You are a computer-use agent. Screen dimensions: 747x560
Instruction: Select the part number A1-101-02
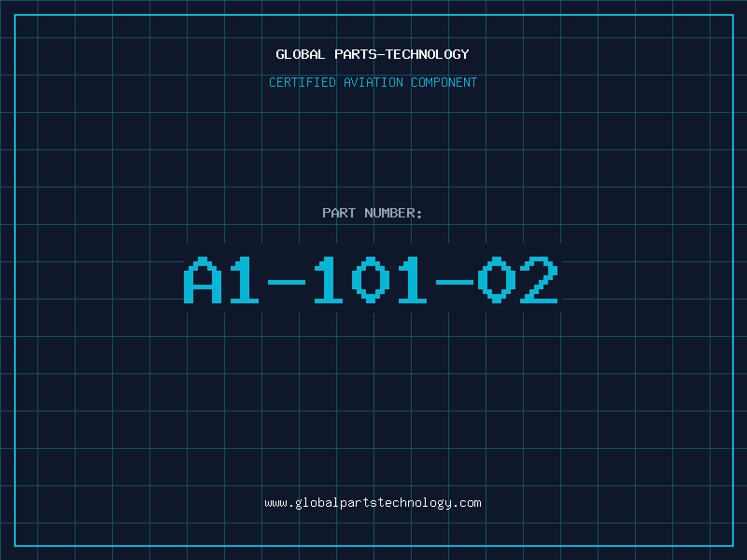pyautogui.click(x=371, y=279)
